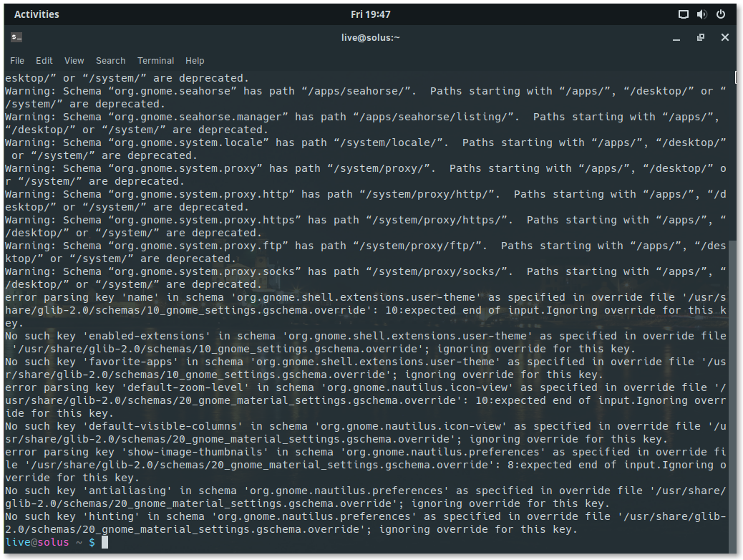Click the 'hinting' key text
This screenshot has height=560, width=743.
pos(112,516)
